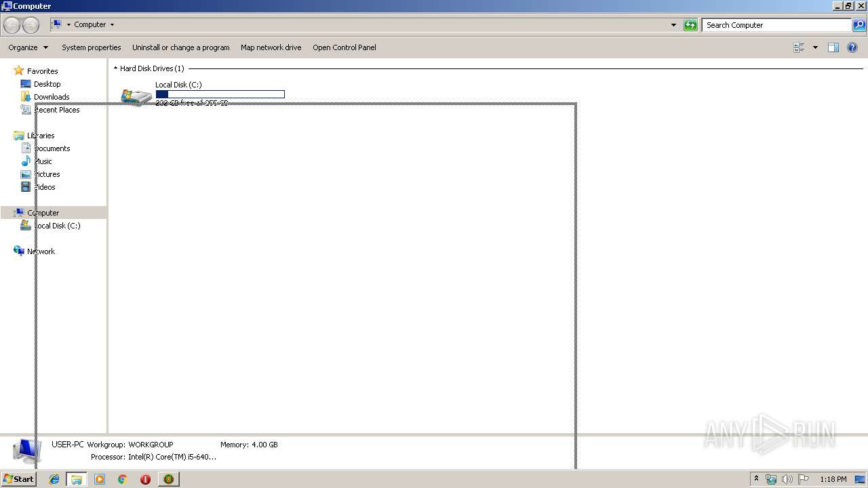The image size is (868, 488).
Task: Open the Organize menu
Action: click(x=28, y=47)
